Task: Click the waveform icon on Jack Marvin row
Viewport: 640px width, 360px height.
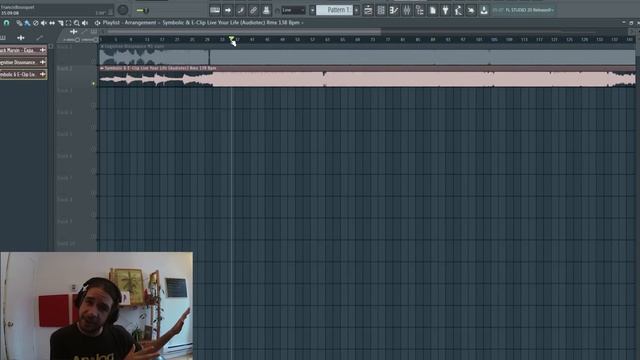Action: click(42, 50)
